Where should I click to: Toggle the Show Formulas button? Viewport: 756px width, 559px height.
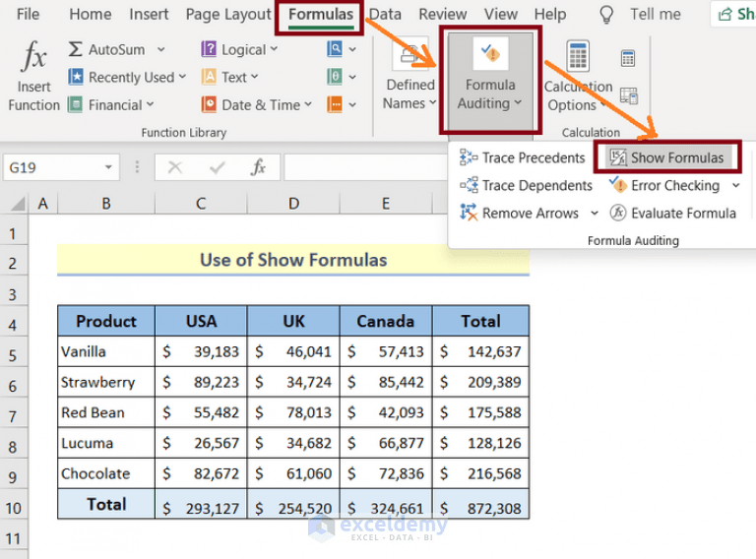(x=666, y=157)
